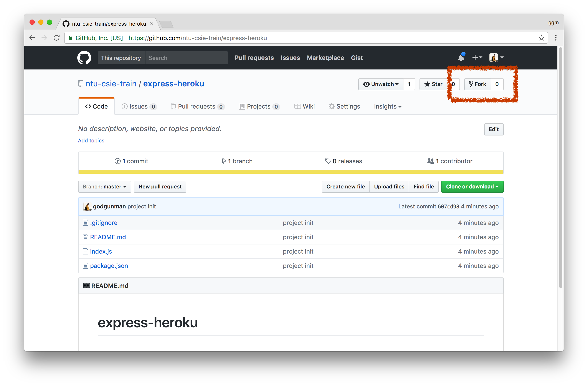
Task: Open the index.js file
Action: click(101, 251)
